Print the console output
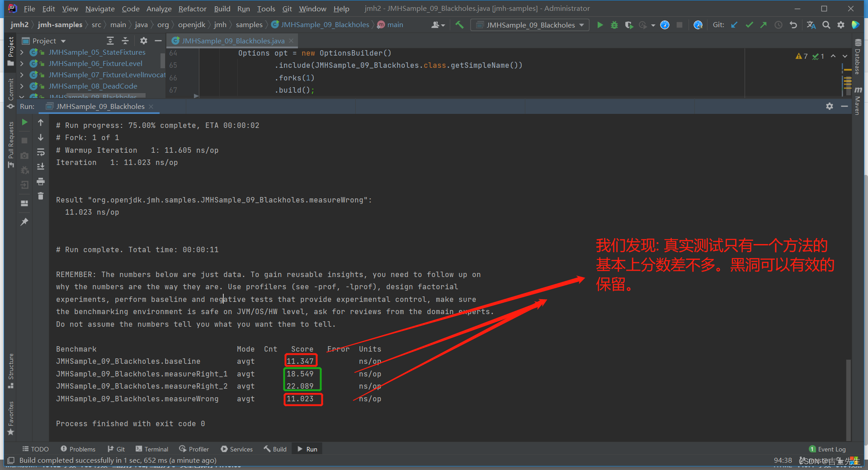 [x=41, y=181]
